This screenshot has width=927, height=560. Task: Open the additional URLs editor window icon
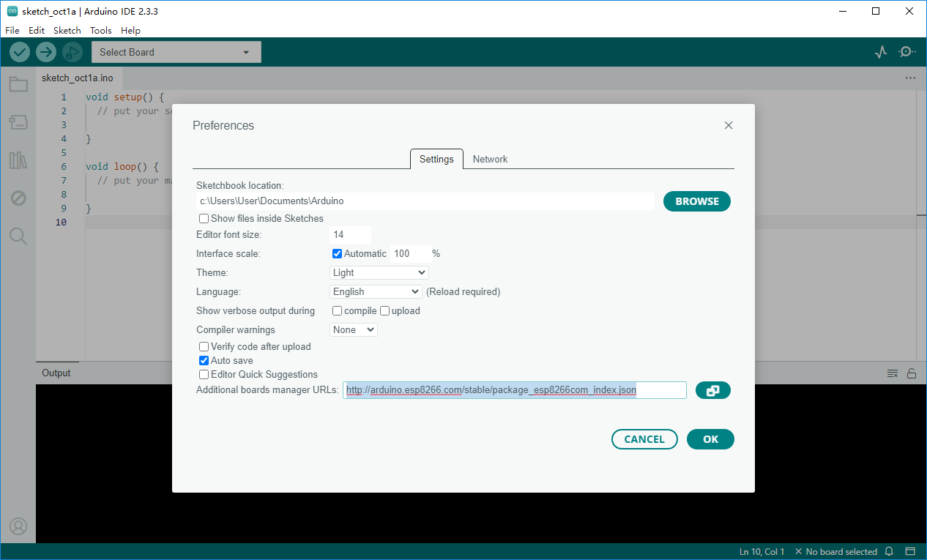tap(713, 391)
